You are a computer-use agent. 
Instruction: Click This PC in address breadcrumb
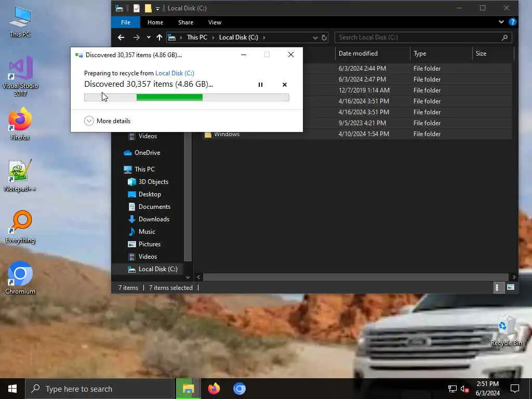click(x=197, y=37)
